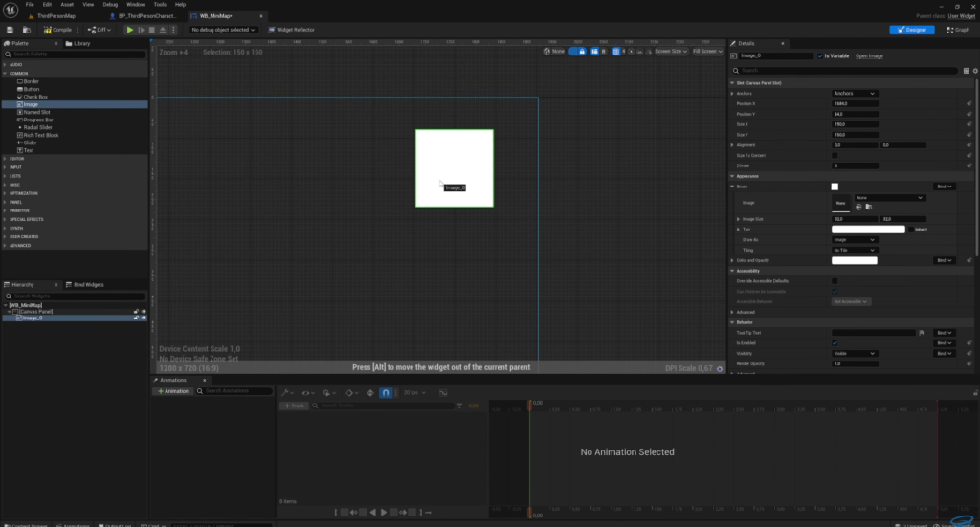The width and height of the screenshot is (980, 527).
Task: Click the browse-to-asset folder icon under Image
Action: 869,207
